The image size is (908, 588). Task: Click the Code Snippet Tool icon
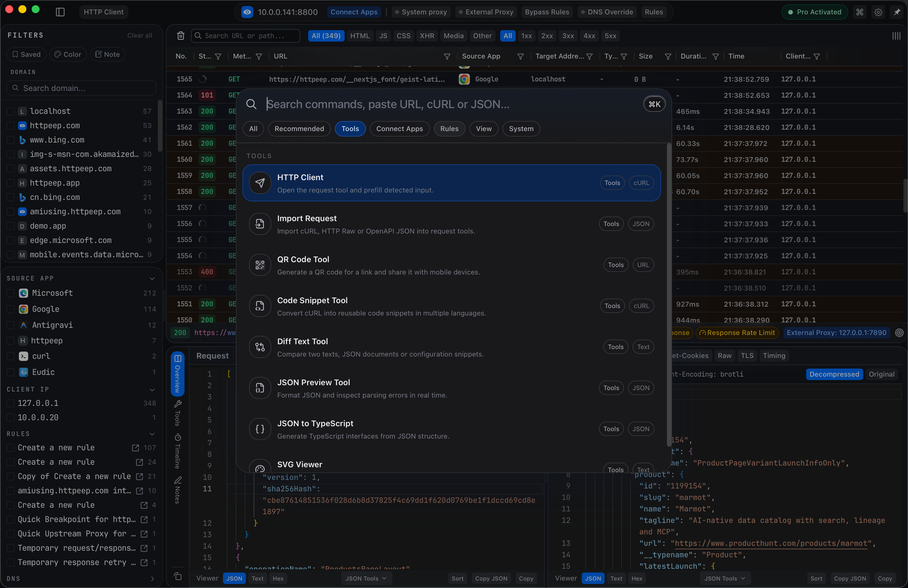tap(260, 306)
